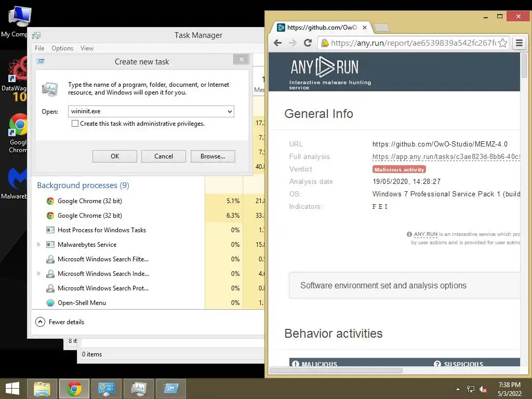Open the Windows Start button
This screenshot has height=399, width=532.
point(12,389)
